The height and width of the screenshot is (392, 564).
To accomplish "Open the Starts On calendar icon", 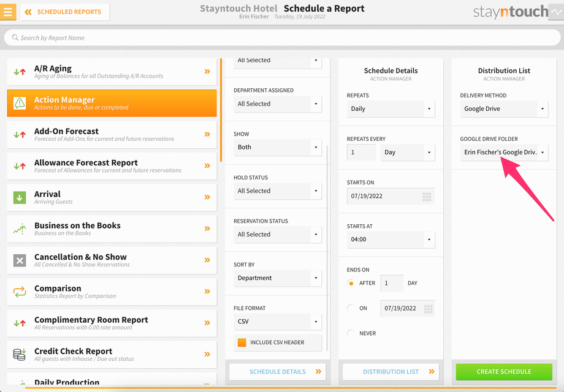I will 427,197.
